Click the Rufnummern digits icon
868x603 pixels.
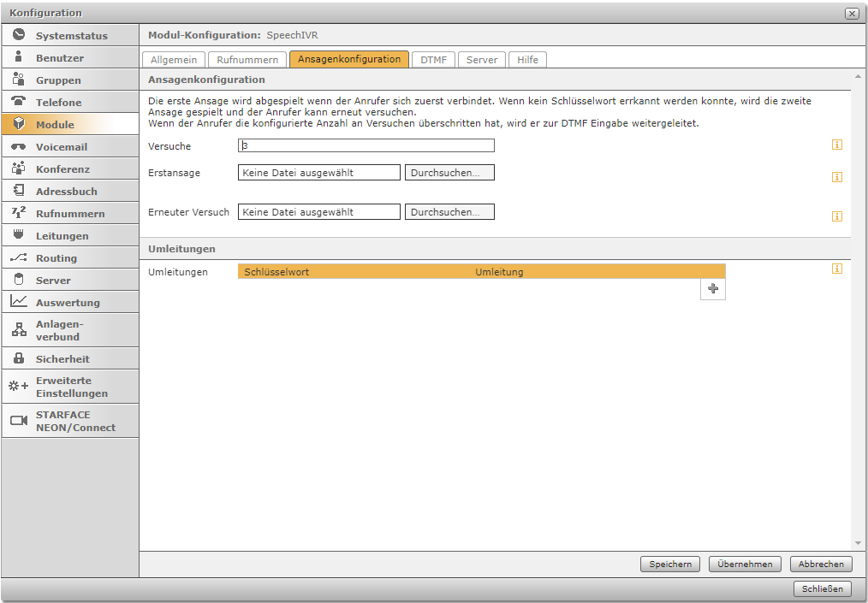point(19,212)
